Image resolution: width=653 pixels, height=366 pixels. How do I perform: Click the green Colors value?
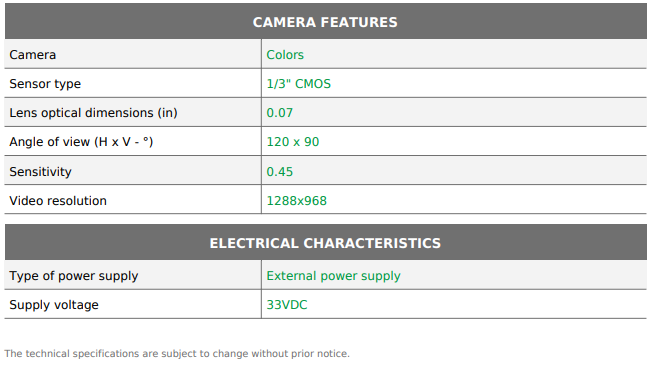pos(285,55)
